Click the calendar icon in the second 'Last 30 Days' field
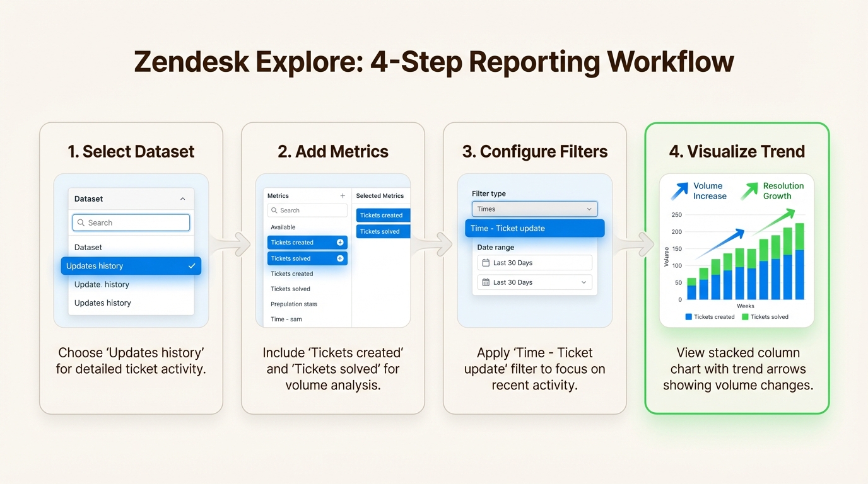Image resolution: width=868 pixels, height=484 pixels. tap(484, 282)
